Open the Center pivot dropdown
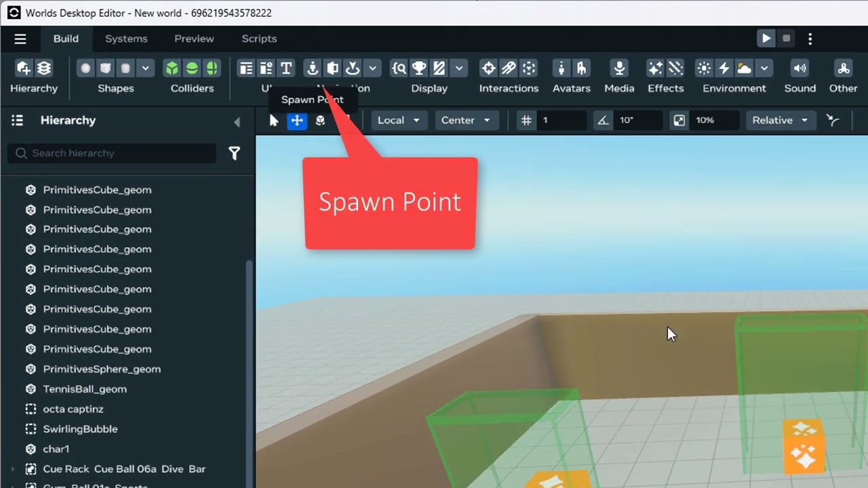The width and height of the screenshot is (868, 488). pyautogui.click(x=465, y=121)
